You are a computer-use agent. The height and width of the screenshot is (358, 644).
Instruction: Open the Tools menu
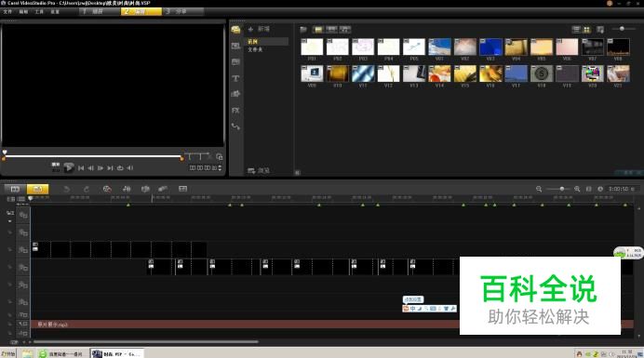(x=39, y=11)
